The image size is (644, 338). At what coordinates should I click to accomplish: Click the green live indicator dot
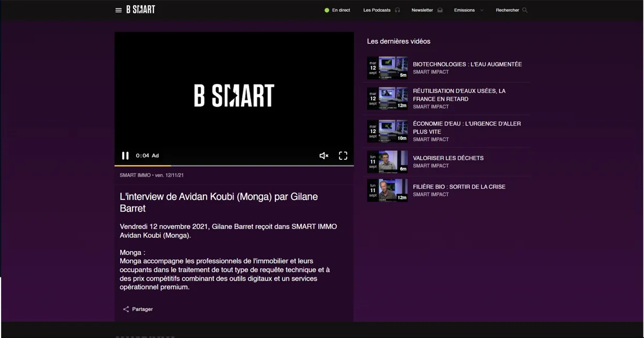pyautogui.click(x=327, y=10)
